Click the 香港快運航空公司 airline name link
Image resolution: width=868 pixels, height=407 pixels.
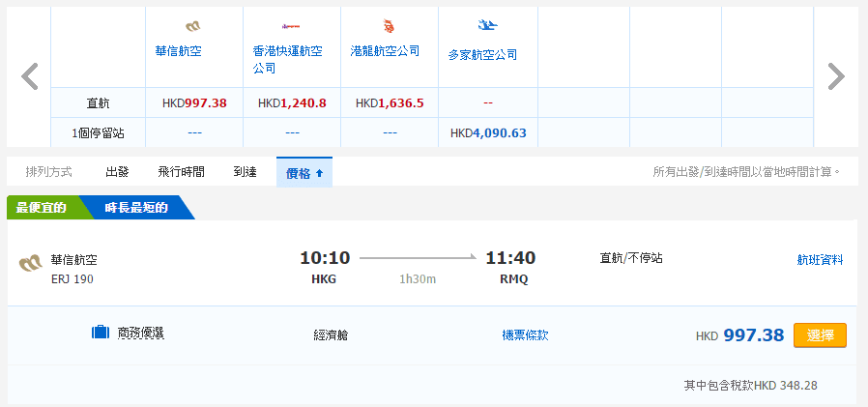[x=288, y=60]
